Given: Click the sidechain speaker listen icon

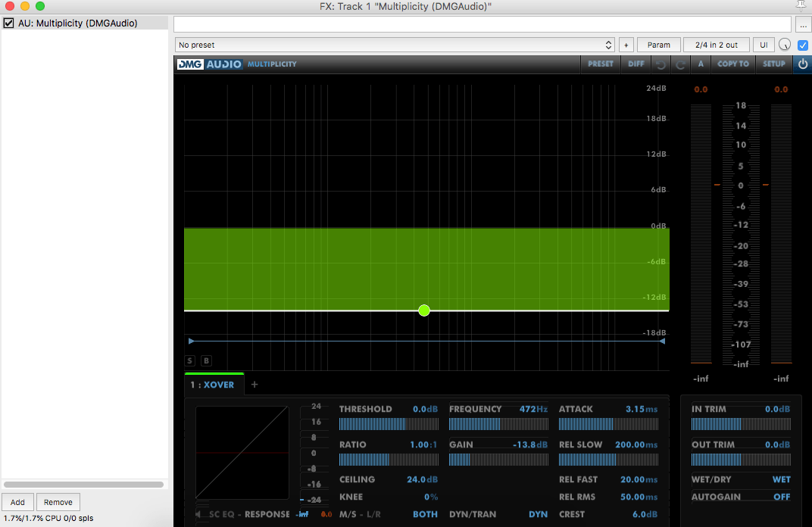Looking at the screenshot, I should coord(199,515).
